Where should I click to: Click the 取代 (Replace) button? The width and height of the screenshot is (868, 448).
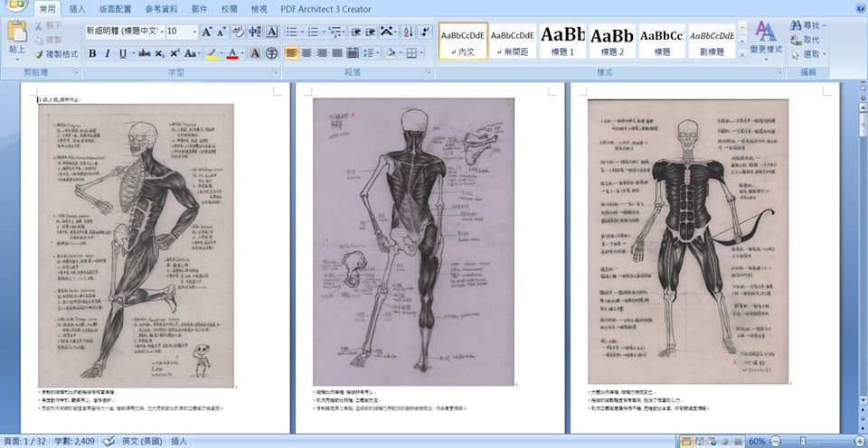(x=806, y=40)
